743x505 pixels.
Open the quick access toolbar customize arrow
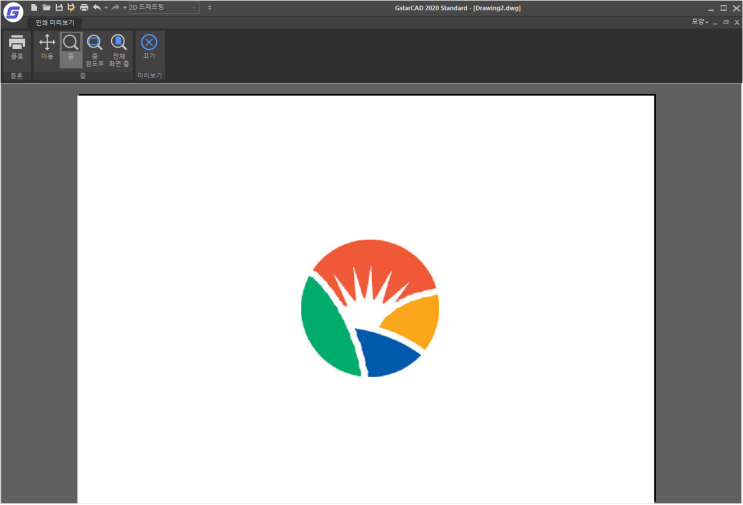click(209, 8)
